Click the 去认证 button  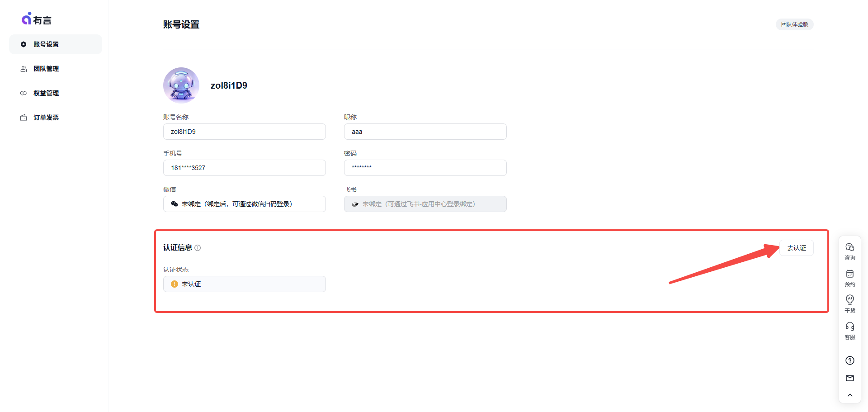[796, 248]
